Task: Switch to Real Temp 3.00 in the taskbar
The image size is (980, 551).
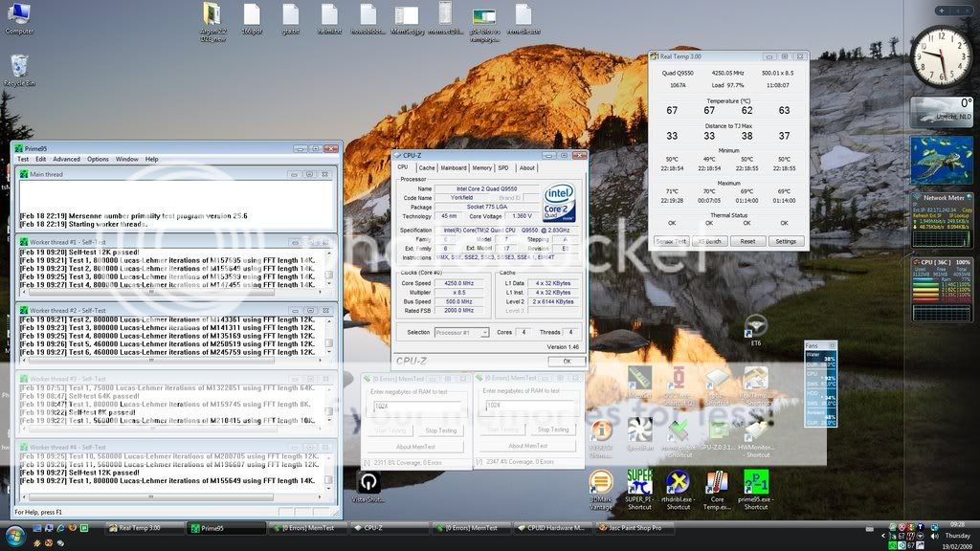Action: click(x=145, y=528)
